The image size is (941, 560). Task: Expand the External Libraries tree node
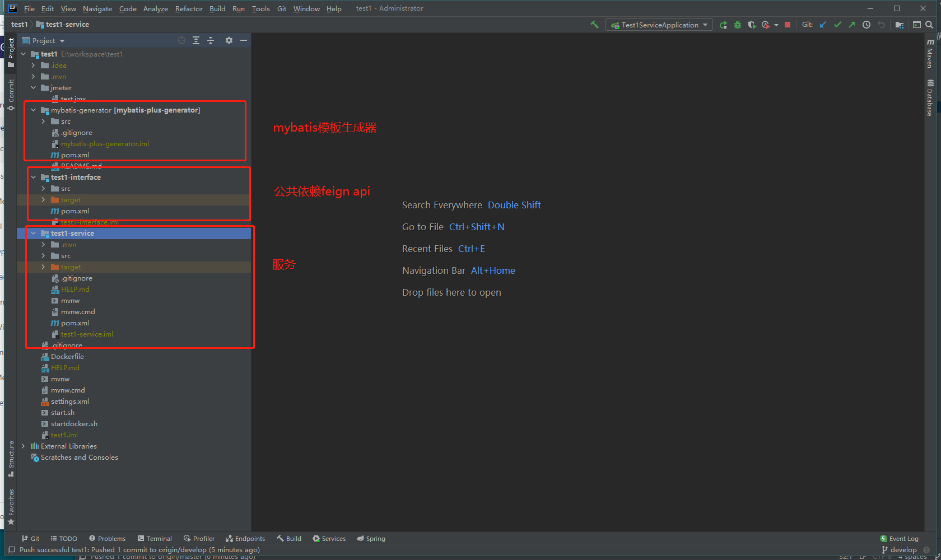click(x=23, y=446)
